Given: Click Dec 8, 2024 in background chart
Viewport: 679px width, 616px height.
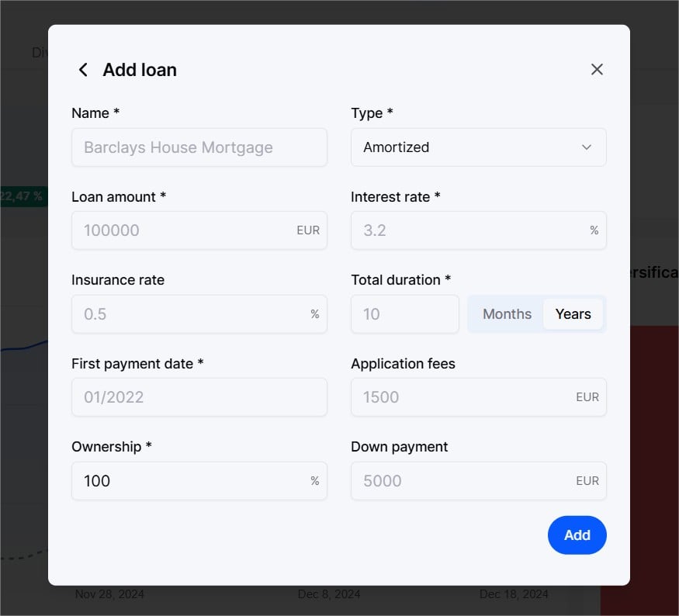Looking at the screenshot, I should [x=329, y=594].
